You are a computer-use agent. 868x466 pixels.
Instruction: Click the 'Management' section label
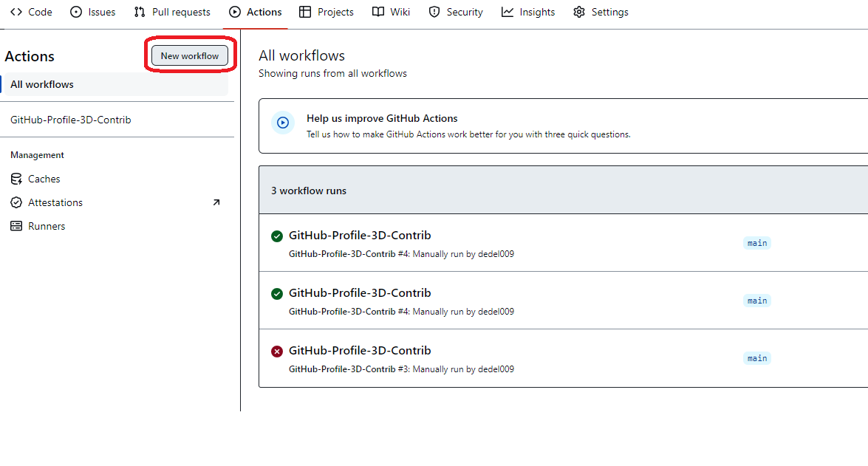[37, 155]
